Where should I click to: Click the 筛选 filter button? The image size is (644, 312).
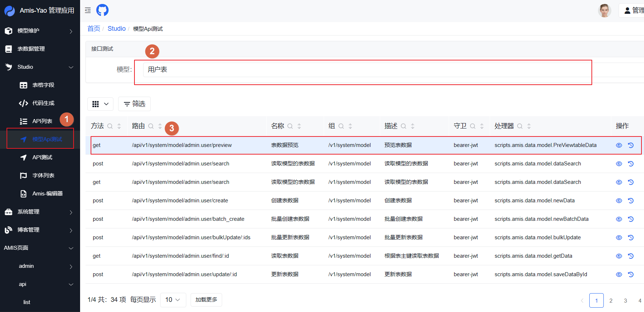click(x=134, y=104)
